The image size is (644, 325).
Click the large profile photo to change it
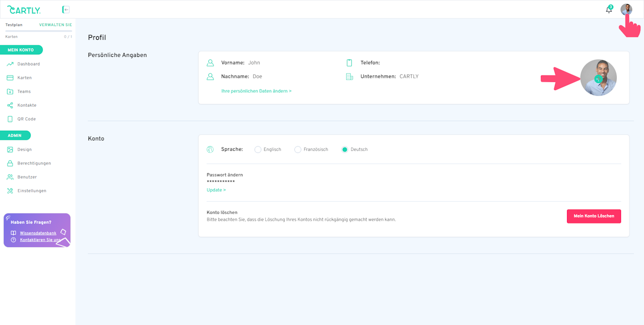pos(598,78)
